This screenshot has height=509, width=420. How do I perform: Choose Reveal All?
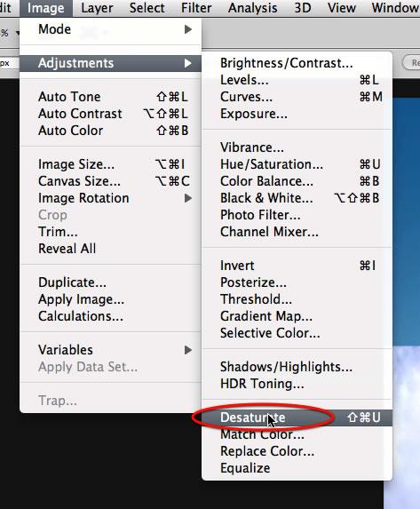[110, 249]
